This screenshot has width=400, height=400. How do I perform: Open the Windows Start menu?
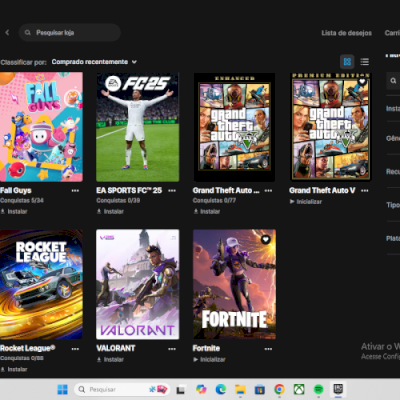[62, 389]
